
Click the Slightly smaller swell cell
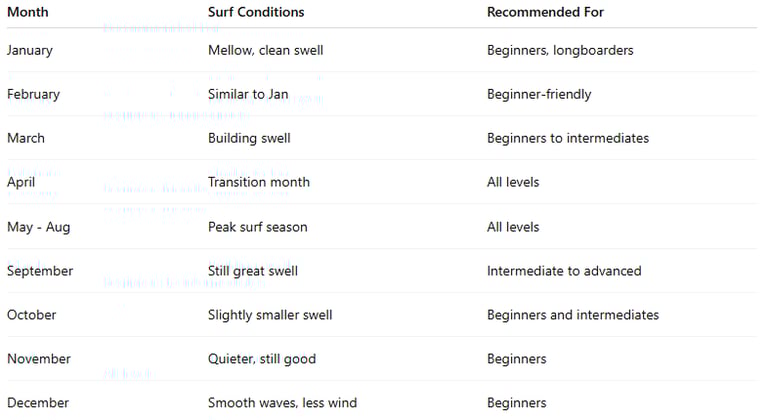pos(270,315)
